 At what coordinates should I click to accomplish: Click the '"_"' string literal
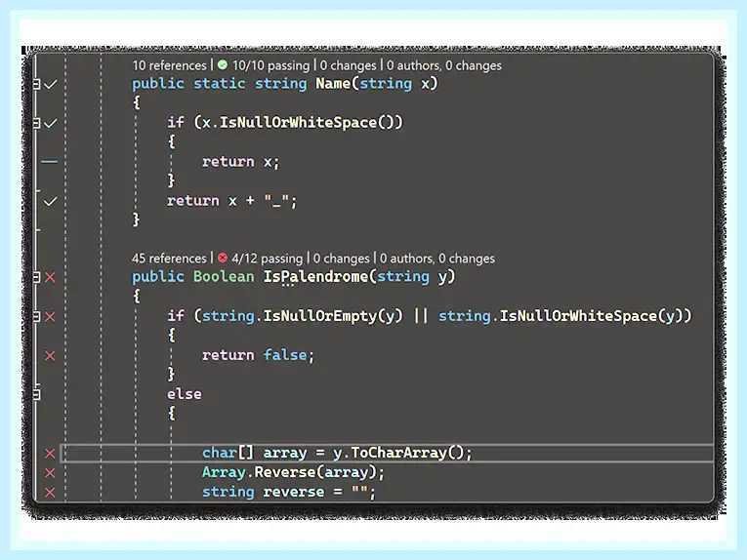coord(276,201)
